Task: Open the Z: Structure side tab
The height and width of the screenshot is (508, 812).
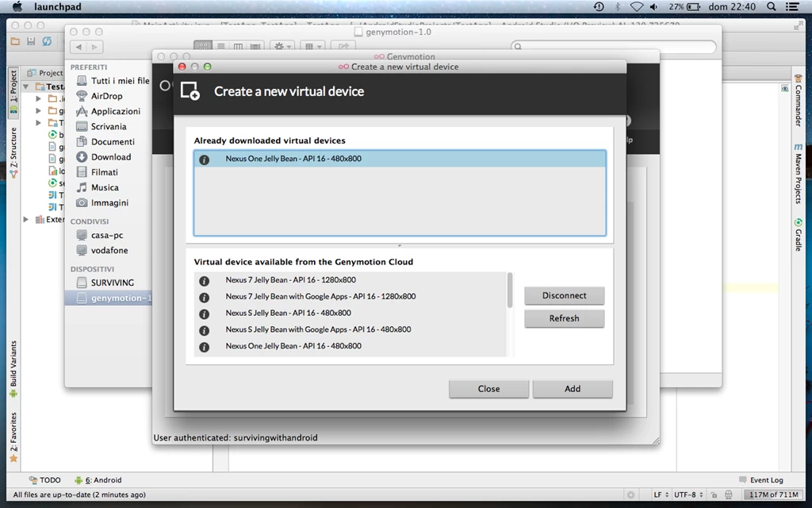Action: point(13,152)
